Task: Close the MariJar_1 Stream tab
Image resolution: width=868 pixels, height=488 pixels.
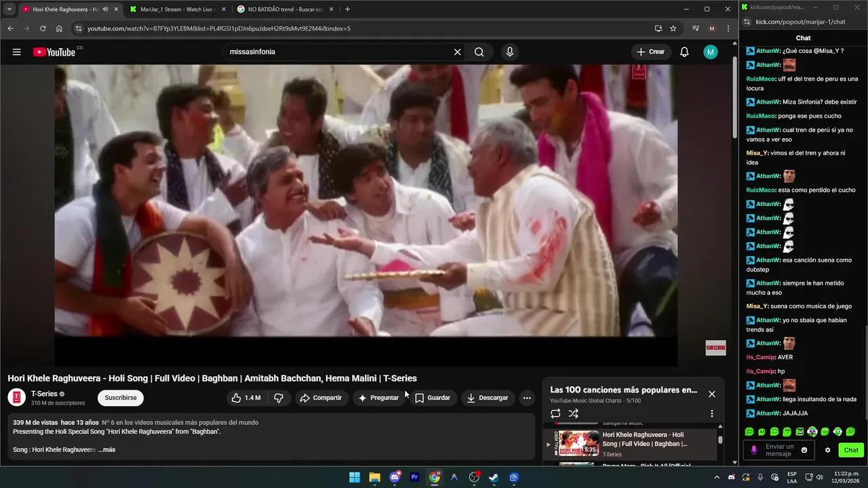Action: click(x=224, y=9)
